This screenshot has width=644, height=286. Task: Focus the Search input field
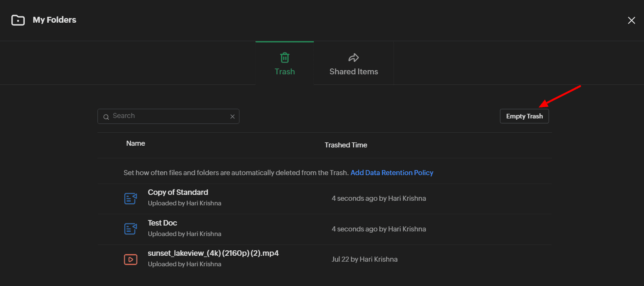[168, 116]
